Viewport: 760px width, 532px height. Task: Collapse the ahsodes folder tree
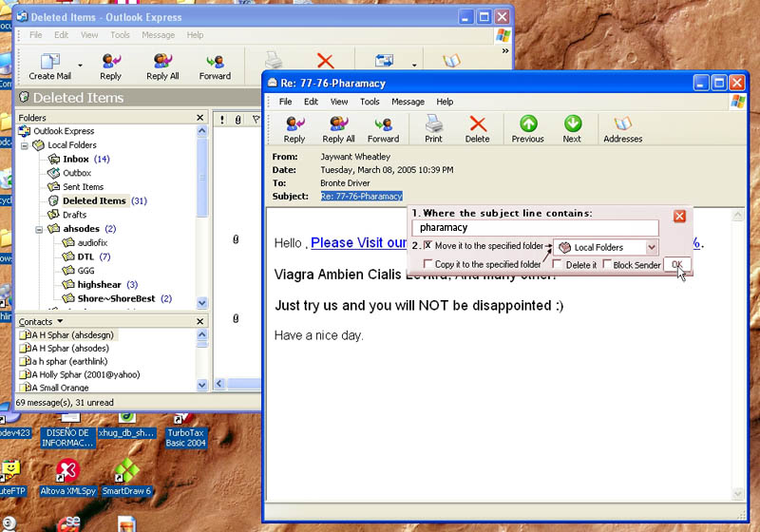(x=39, y=229)
